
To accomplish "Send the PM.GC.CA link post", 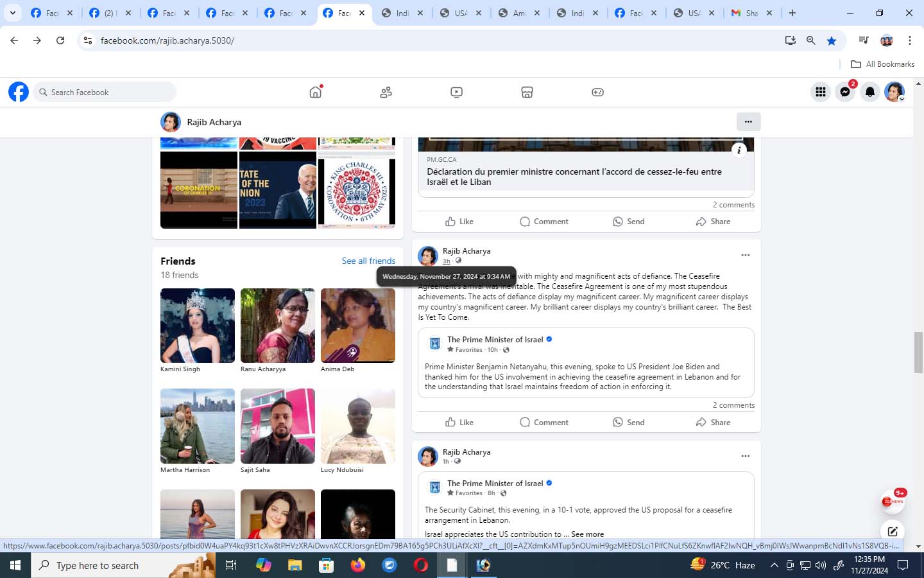I will pyautogui.click(x=629, y=221).
